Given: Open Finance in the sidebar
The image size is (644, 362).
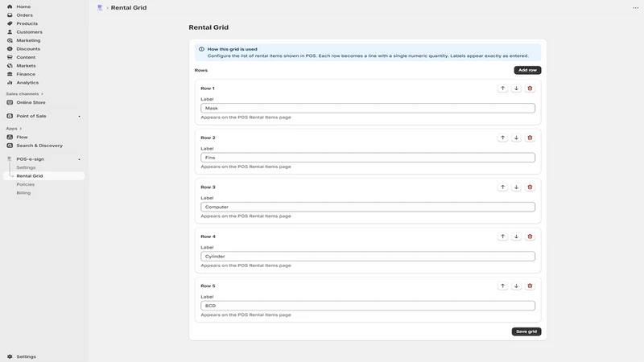Looking at the screenshot, I should pyautogui.click(x=26, y=74).
